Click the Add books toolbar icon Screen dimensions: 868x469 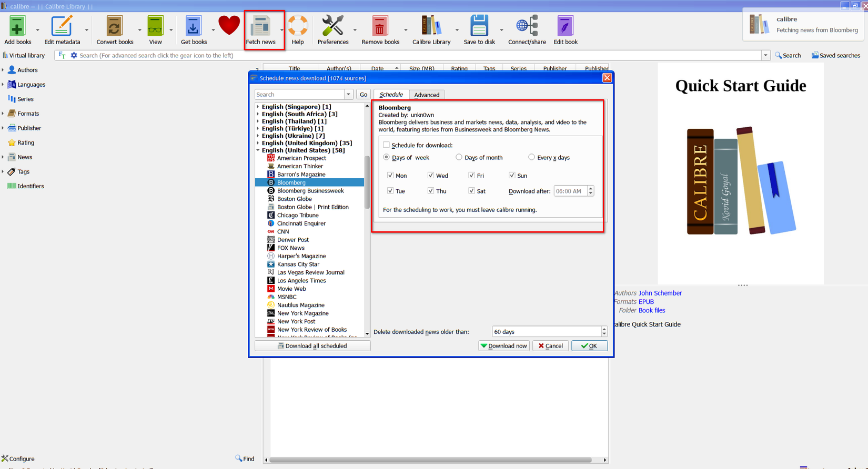(x=17, y=26)
